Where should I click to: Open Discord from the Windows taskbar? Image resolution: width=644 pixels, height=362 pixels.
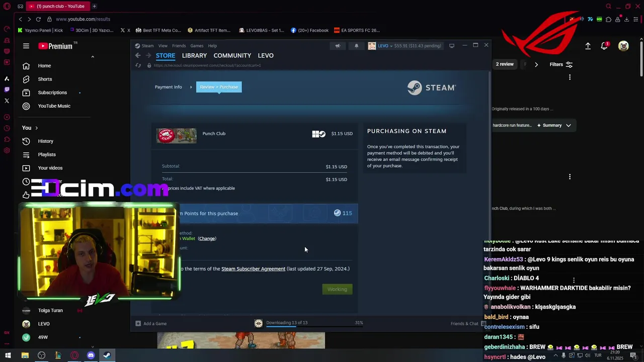click(x=91, y=355)
